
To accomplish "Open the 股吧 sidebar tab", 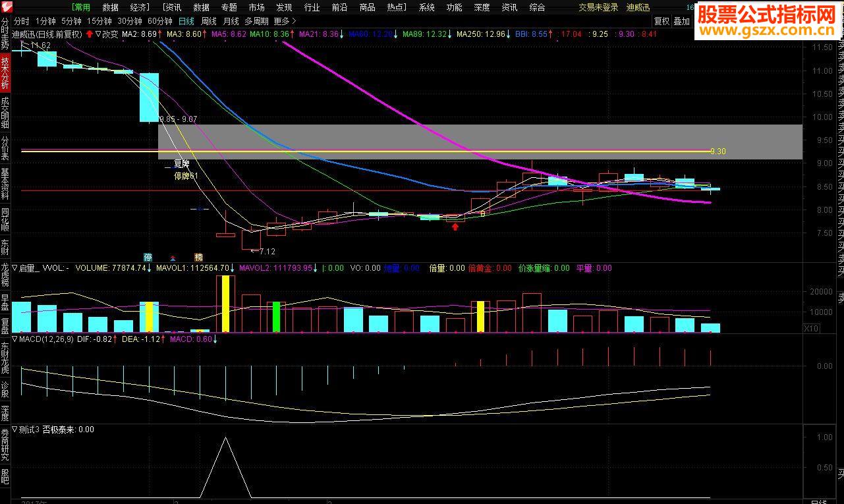I will click(5, 476).
